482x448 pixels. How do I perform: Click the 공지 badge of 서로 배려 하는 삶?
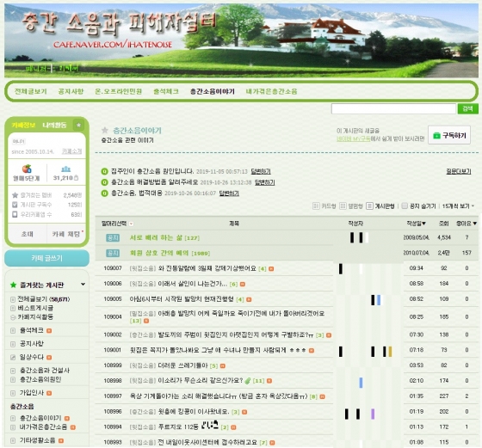coord(113,237)
